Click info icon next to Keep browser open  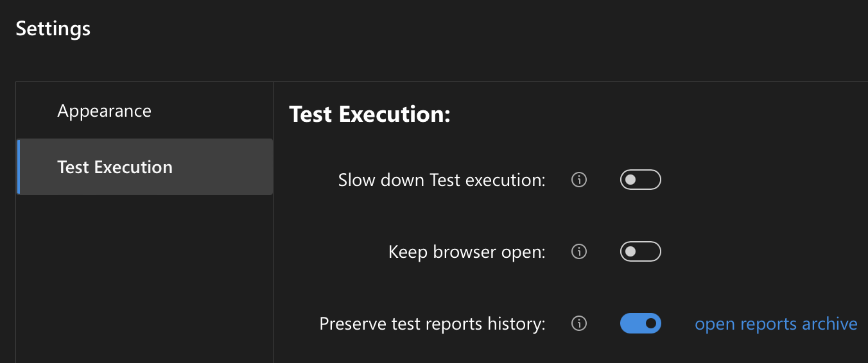click(x=579, y=251)
